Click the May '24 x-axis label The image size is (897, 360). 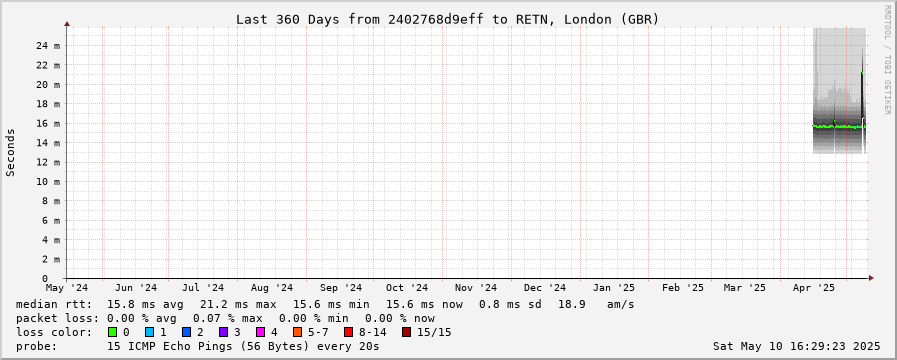click(67, 287)
